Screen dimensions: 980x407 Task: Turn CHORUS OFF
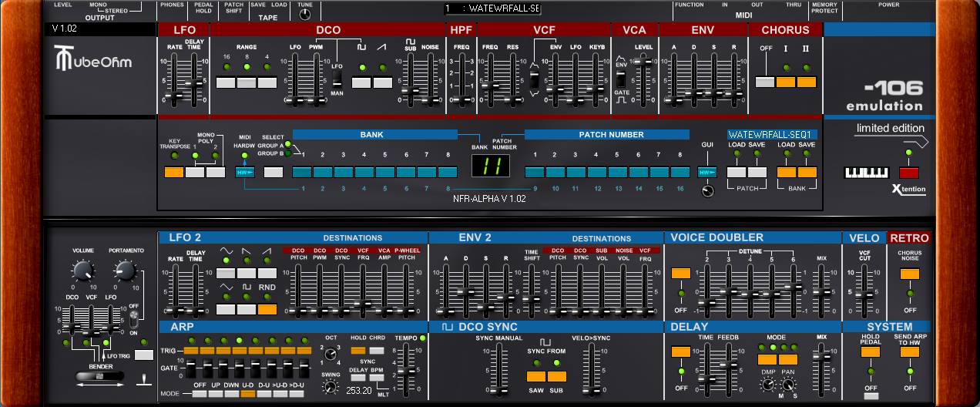tap(764, 82)
